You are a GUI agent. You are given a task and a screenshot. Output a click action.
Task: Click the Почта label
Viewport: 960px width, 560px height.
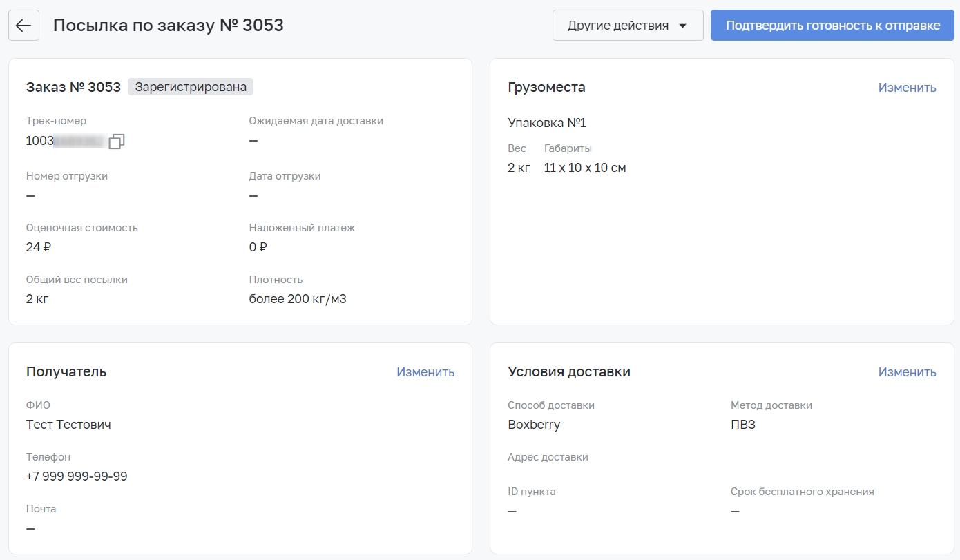click(x=41, y=509)
